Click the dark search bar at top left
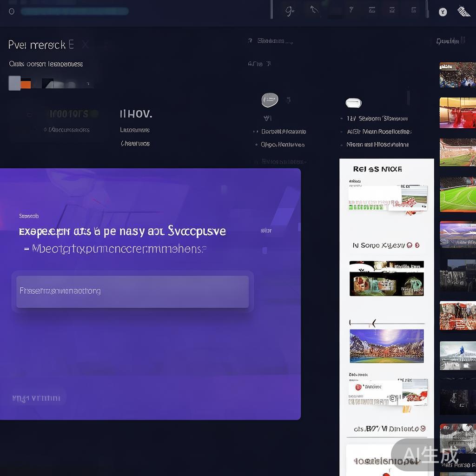Image resolution: width=476 pixels, height=476 pixels. coord(74,11)
